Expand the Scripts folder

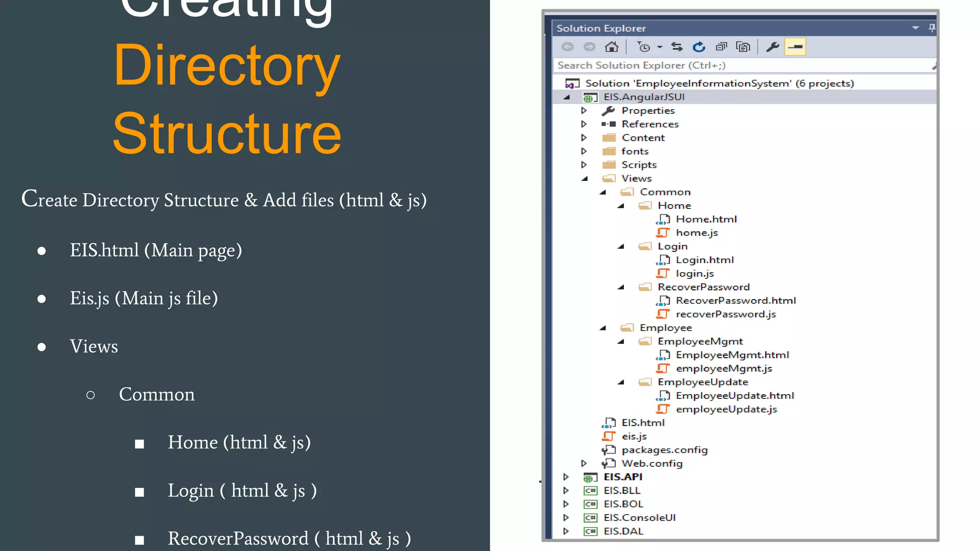584,165
